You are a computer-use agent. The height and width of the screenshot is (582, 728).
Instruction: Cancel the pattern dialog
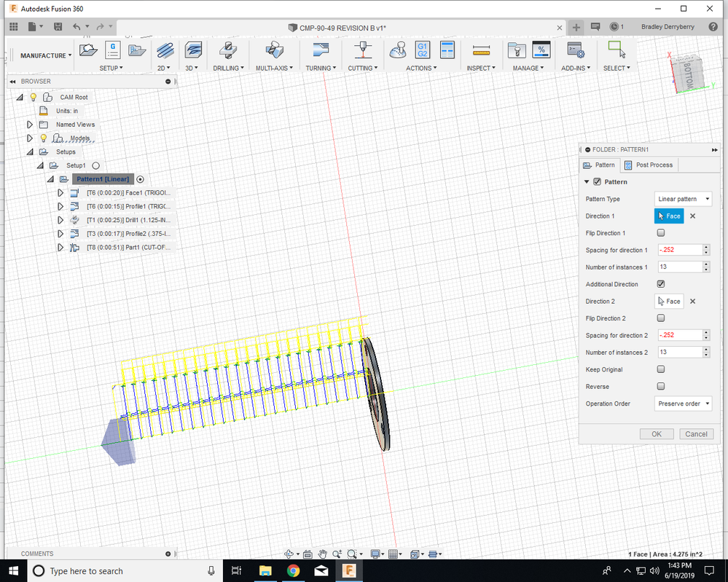point(696,433)
